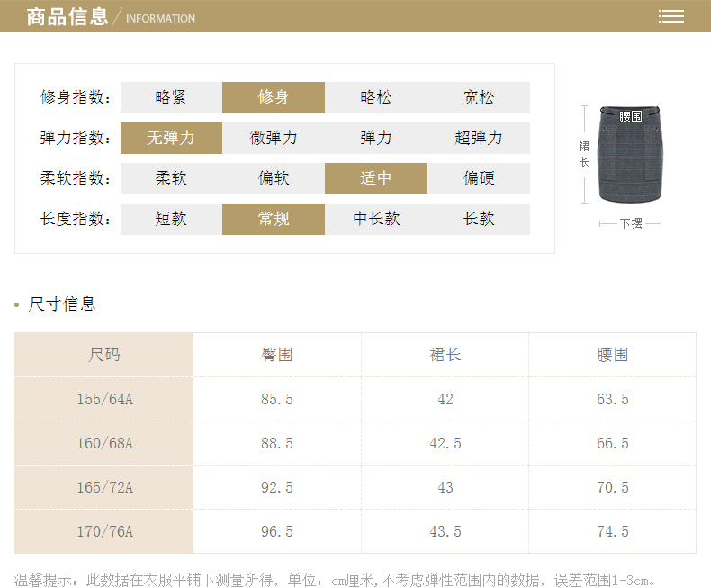The image size is (711, 588).
Task: Choose the 宽松 fit option
Action: [x=479, y=97]
